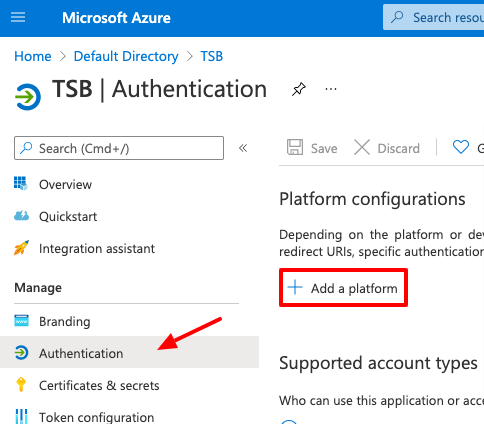
Task: Open the hamburger portal menu
Action: click(x=18, y=17)
